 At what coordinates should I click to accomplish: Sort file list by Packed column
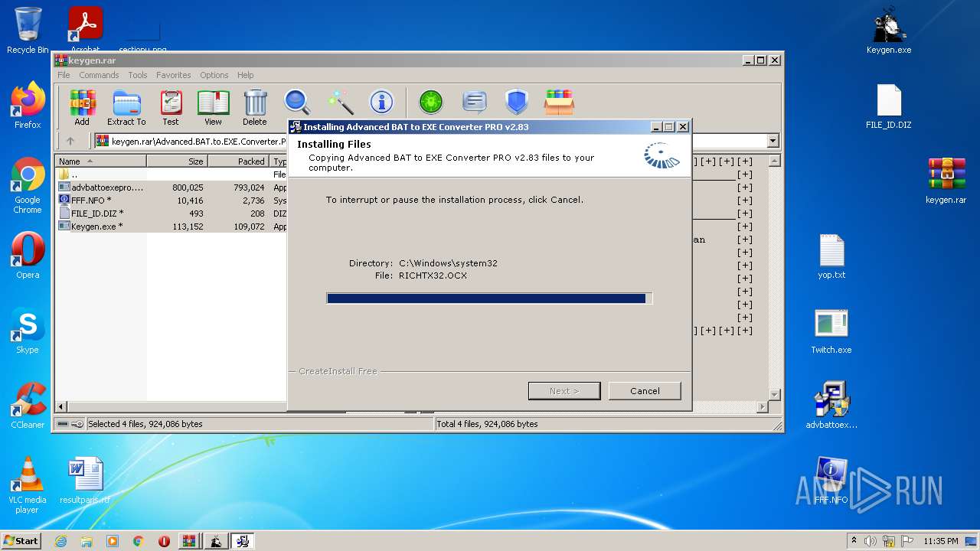click(x=238, y=161)
